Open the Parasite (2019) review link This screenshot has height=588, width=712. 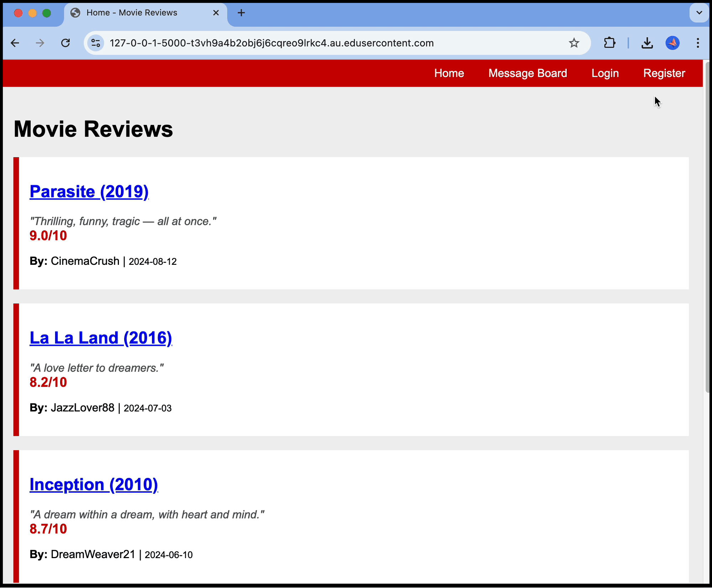tap(89, 191)
